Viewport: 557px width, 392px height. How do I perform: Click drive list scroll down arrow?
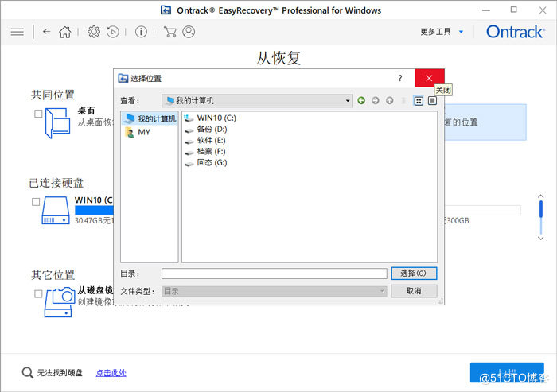tap(540, 239)
